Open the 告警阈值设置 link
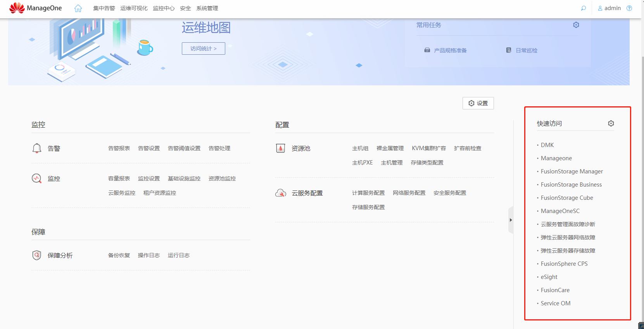The height and width of the screenshot is (329, 644). click(184, 148)
